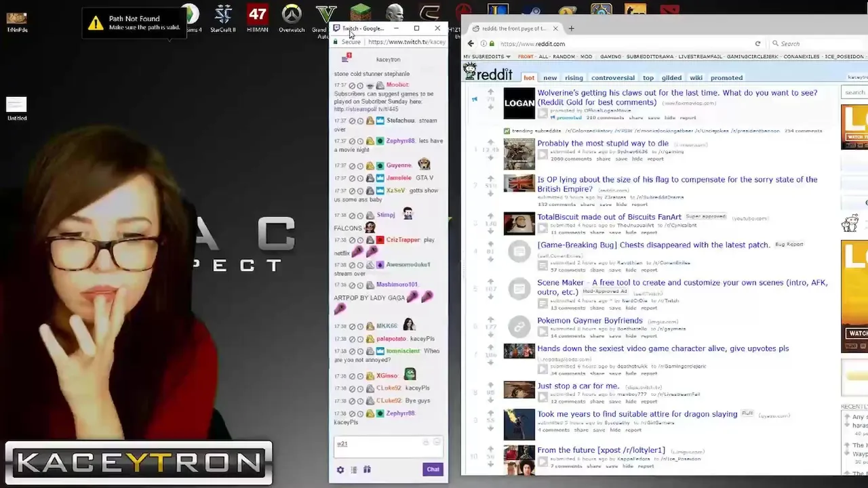Open Twitch chat viewer list icon

(x=346, y=59)
